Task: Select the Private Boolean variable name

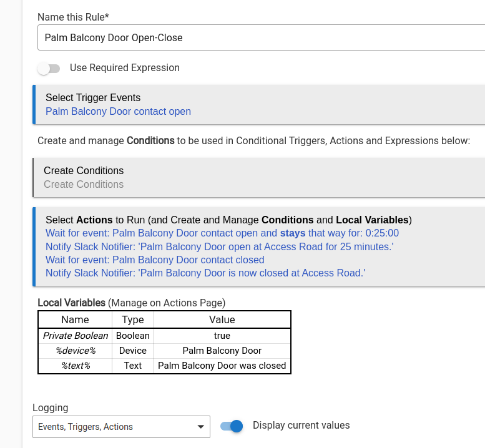Action: 76,336
